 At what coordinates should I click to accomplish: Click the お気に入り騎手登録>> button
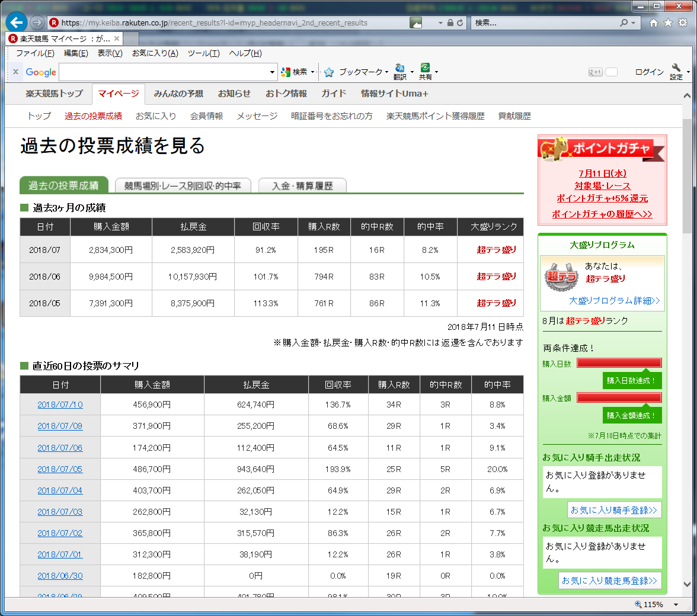tap(614, 510)
